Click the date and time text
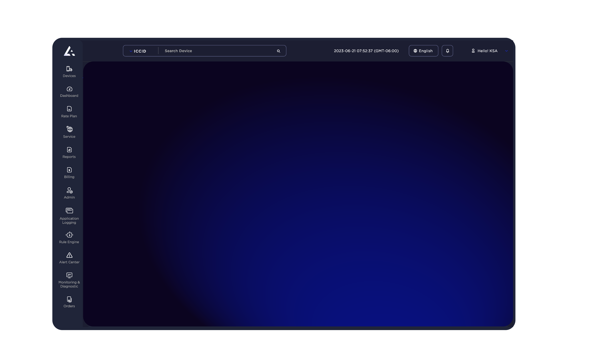594x364 pixels. [x=366, y=51]
